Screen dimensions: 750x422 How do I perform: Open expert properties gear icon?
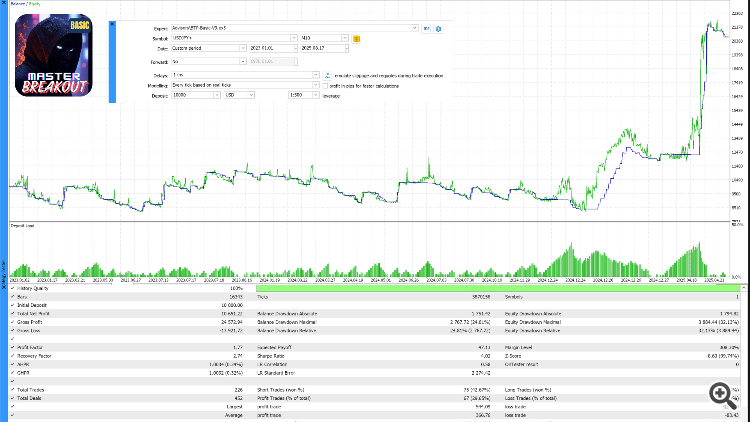tap(440, 29)
